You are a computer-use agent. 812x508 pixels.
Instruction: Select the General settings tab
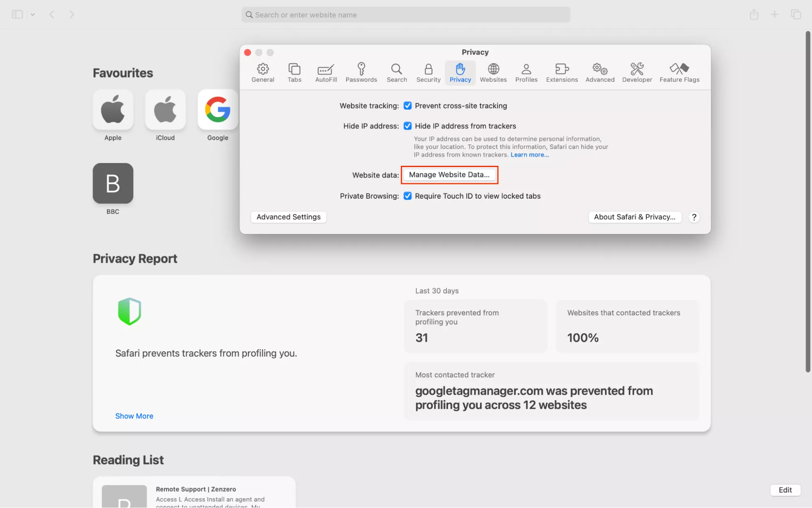[x=262, y=73]
